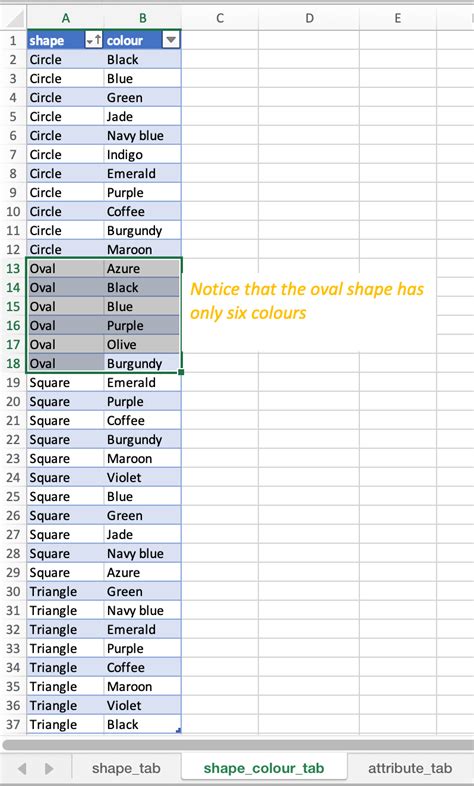Click the 'Notice that the oval shape' note

coord(307,301)
